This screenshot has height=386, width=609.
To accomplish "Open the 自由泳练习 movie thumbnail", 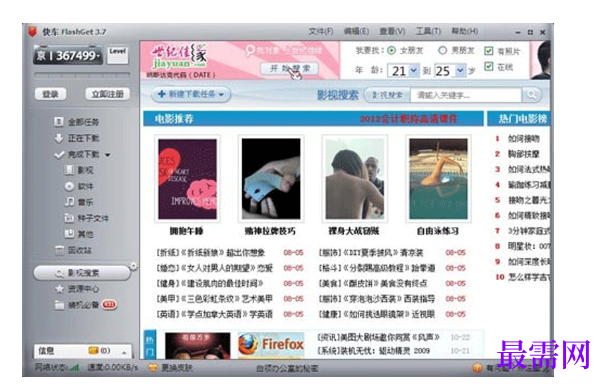I will (438, 179).
